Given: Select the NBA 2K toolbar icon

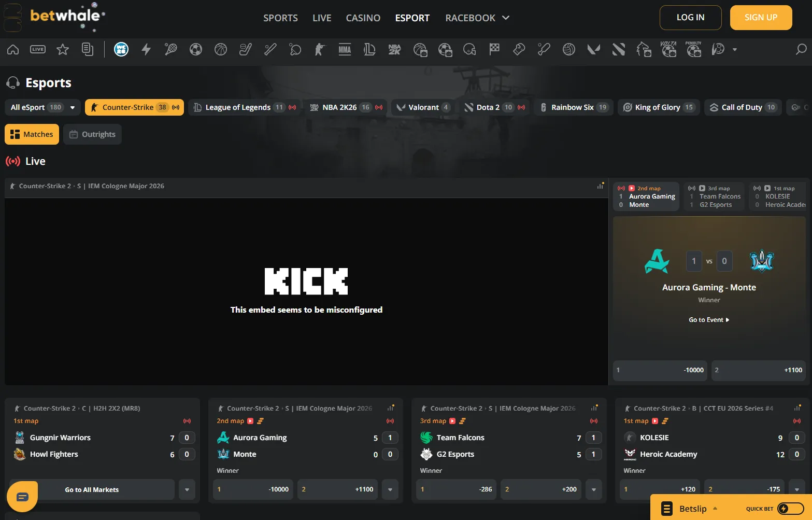Looking at the screenshot, I should click(394, 49).
